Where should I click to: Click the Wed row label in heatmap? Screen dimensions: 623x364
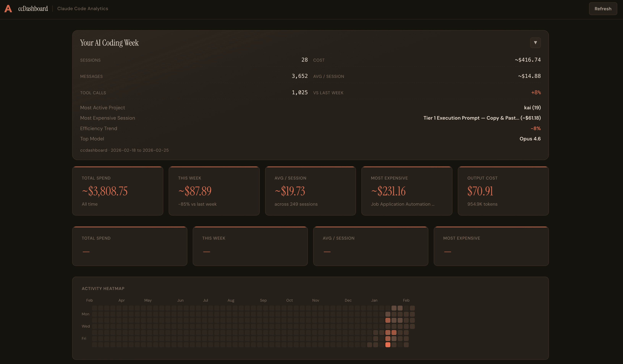tap(86, 326)
